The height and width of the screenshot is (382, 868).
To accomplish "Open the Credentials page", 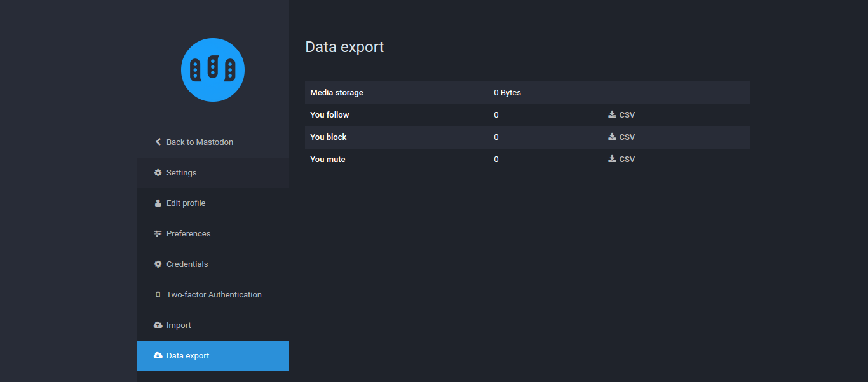I will pyautogui.click(x=213, y=264).
